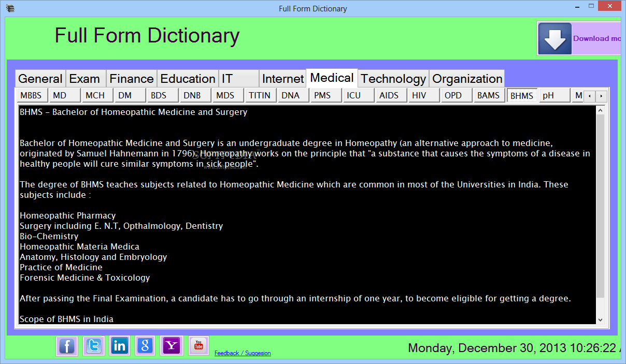
Task: Switch to the Technology tab
Action: pyautogui.click(x=393, y=78)
